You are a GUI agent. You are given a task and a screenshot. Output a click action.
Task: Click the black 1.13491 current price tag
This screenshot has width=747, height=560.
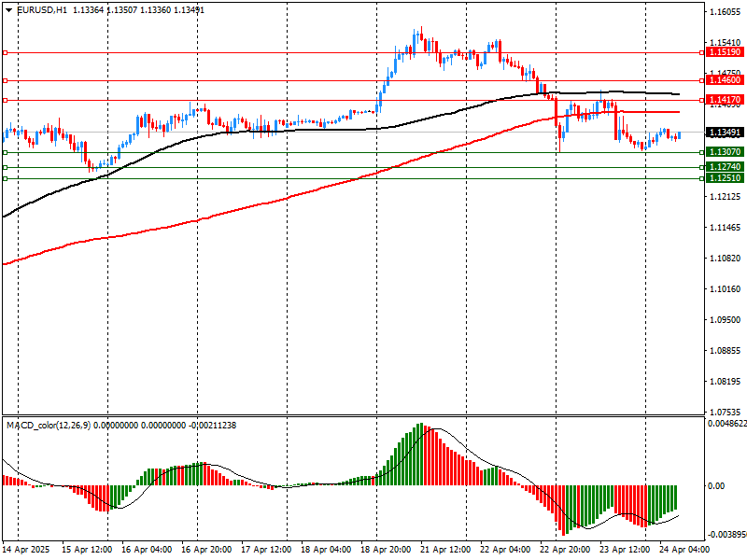pos(724,133)
